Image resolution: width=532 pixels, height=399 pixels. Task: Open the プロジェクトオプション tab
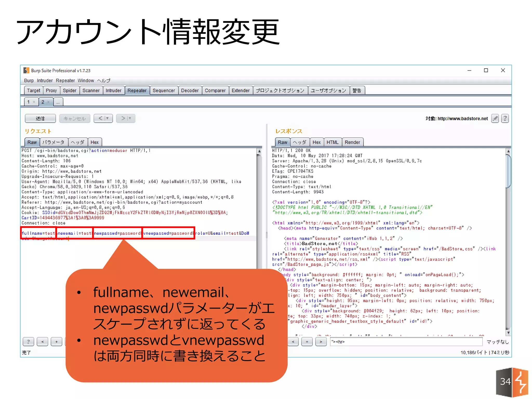tap(280, 90)
